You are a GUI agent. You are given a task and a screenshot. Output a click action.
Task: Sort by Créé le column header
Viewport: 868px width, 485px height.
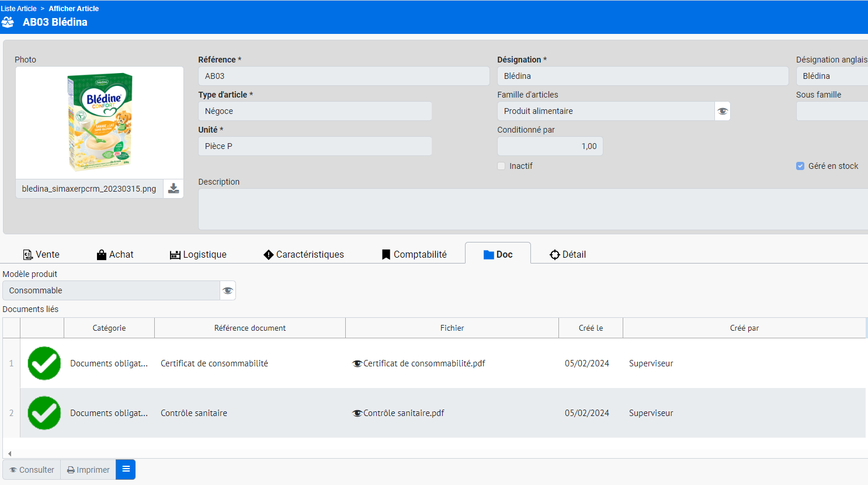point(591,328)
